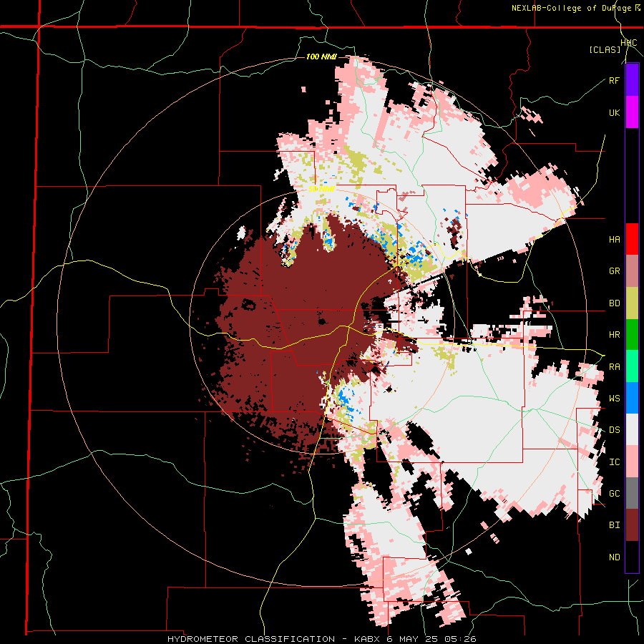This screenshot has height=644, width=644.
Task: Click the "ND" legend label
Action: [x=614, y=557]
